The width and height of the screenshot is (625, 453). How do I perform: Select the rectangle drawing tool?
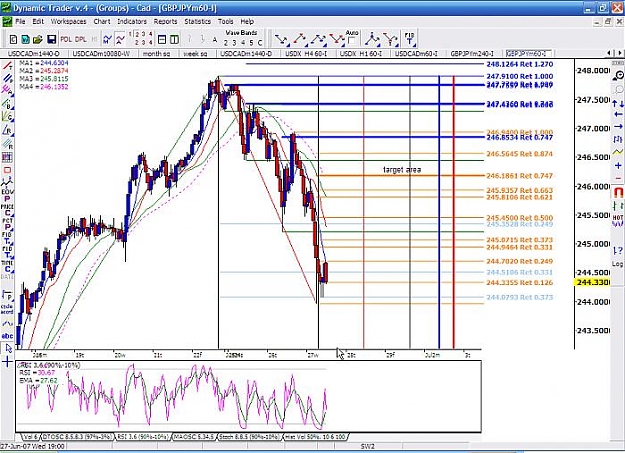pyautogui.click(x=7, y=170)
